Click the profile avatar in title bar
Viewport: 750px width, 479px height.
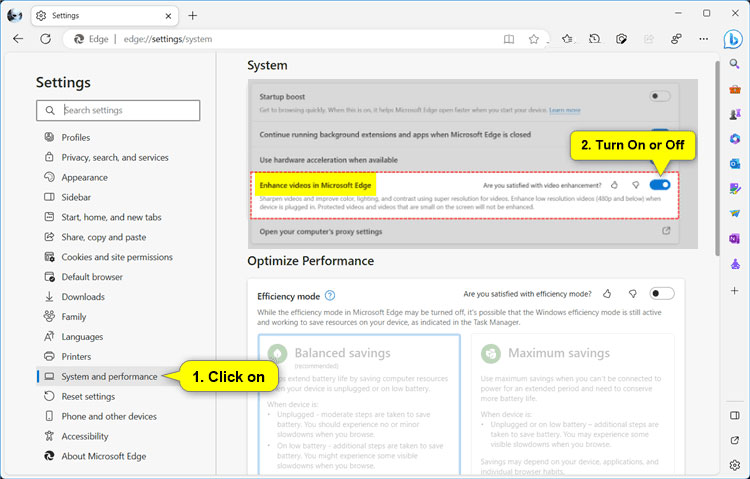pos(14,16)
